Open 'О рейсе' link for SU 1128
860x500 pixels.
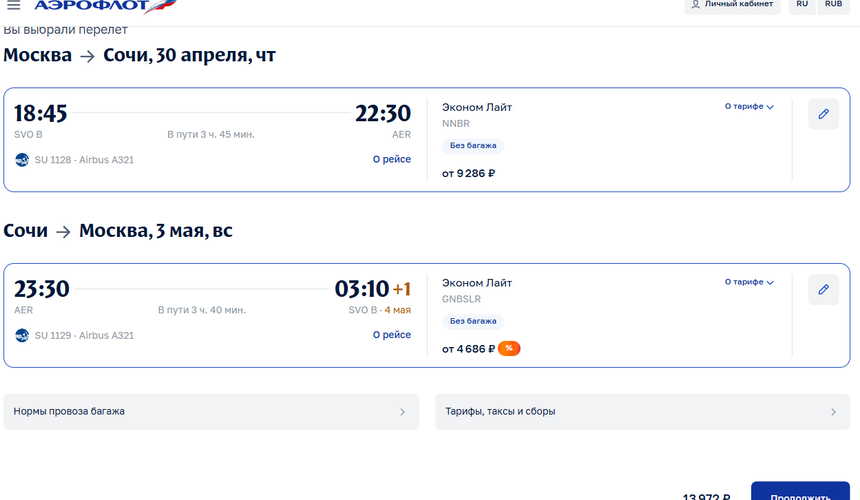coord(391,160)
